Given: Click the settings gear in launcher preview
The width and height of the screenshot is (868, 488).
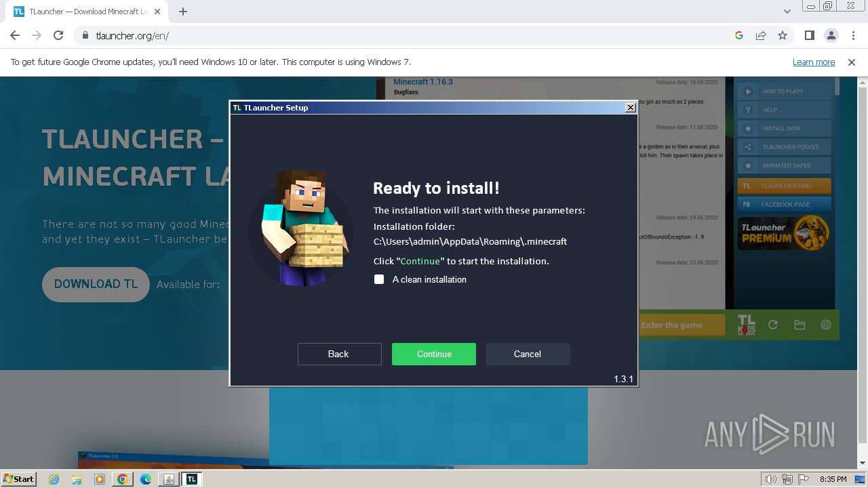Looking at the screenshot, I should tap(826, 325).
